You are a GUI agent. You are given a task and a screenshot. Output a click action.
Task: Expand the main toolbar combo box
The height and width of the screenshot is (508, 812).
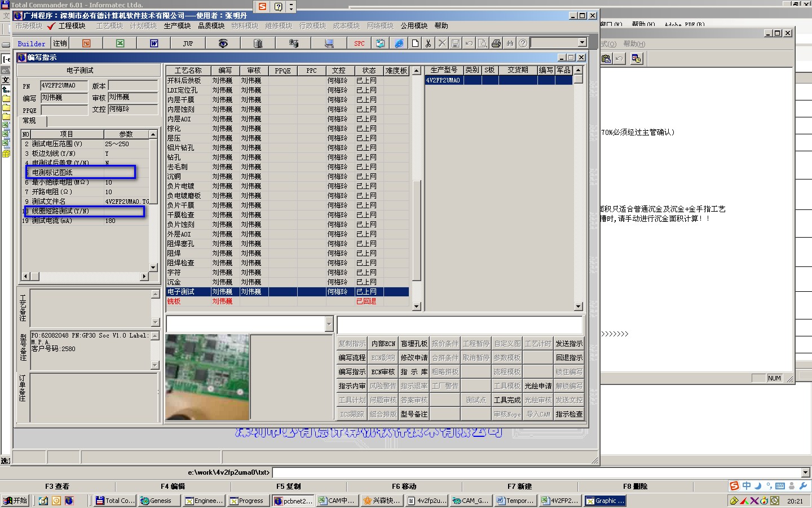coord(582,43)
